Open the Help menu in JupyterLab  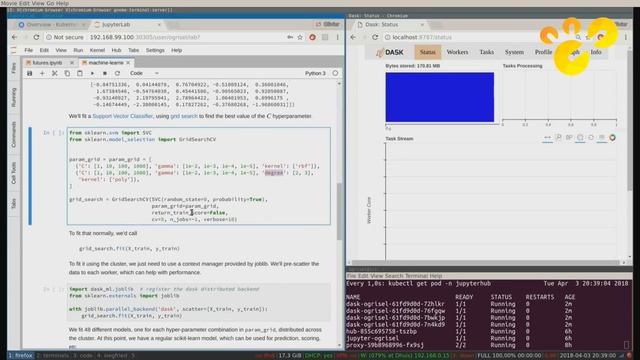pyautogui.click(x=176, y=50)
